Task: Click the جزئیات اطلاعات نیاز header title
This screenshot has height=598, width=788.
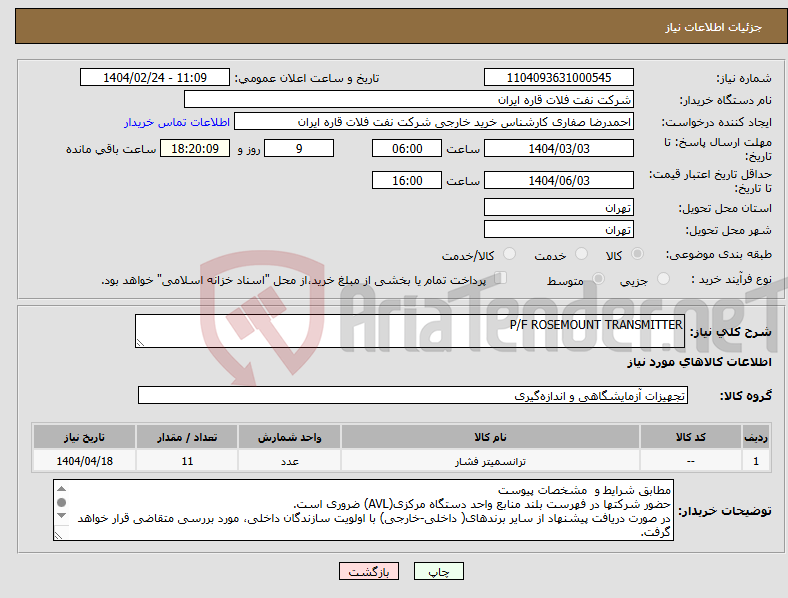Action: (x=714, y=27)
